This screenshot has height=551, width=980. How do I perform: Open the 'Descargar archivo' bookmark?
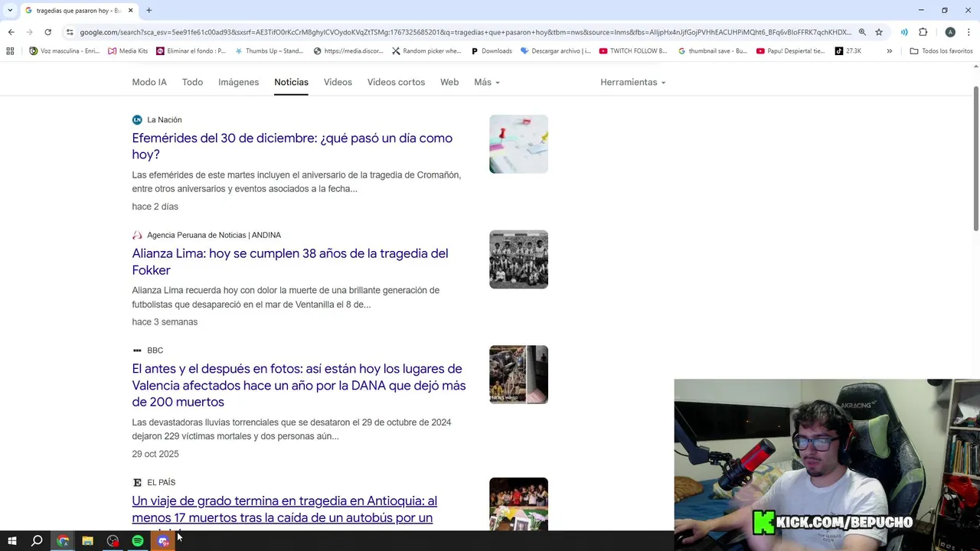tap(555, 51)
